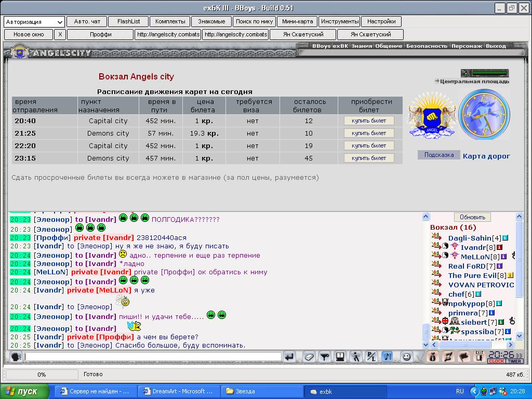This screenshot has width=532, height=399.
Task: Click the save floppy icon in chat bar
Action: [340, 356]
